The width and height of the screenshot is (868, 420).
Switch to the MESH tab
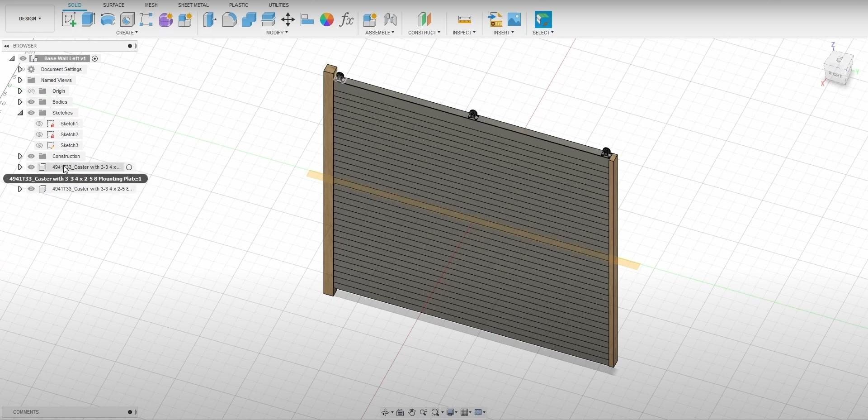(x=151, y=5)
